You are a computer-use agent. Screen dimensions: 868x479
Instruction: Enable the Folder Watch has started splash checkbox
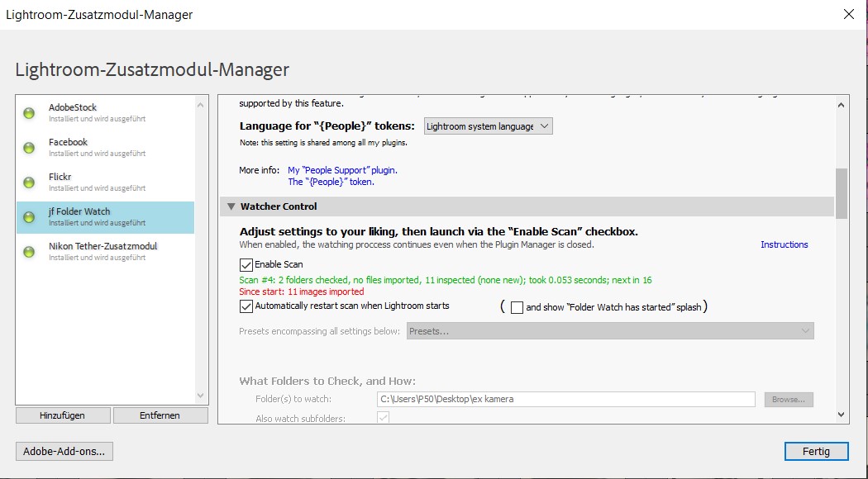pyautogui.click(x=517, y=307)
